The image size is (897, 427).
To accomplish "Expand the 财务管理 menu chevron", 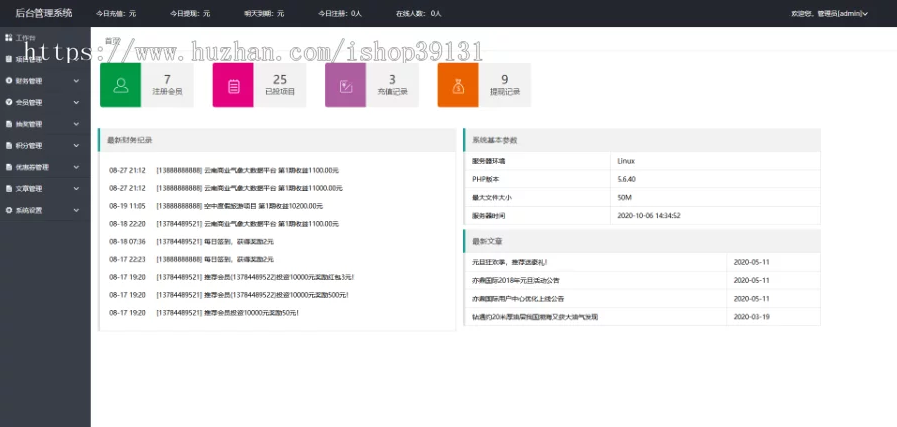I will [76, 80].
